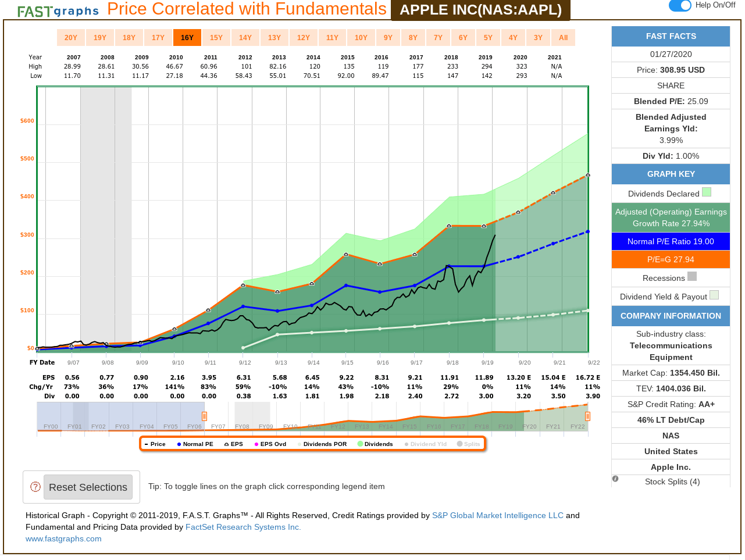Image resolution: width=745 pixels, height=560 pixels.
Task: Select the 18Y time range tab
Action: tap(129, 38)
